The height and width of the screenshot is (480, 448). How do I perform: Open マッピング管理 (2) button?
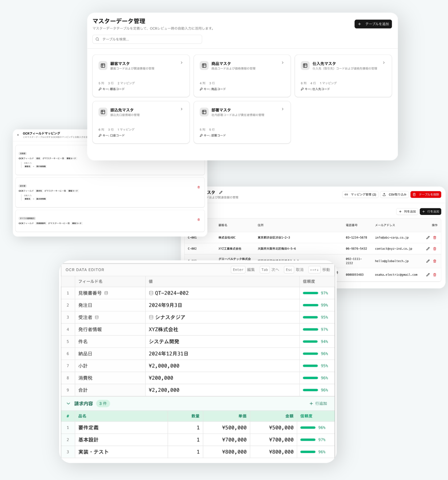coord(360,195)
